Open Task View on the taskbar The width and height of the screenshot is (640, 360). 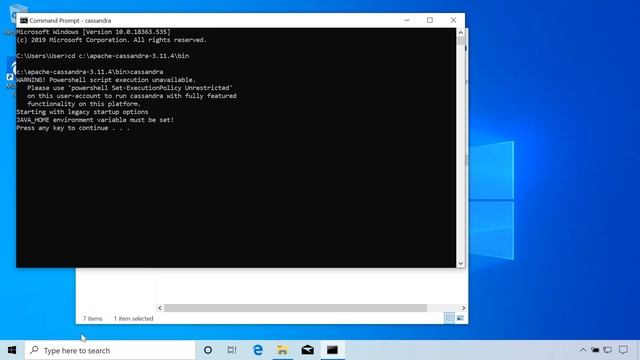(232, 350)
